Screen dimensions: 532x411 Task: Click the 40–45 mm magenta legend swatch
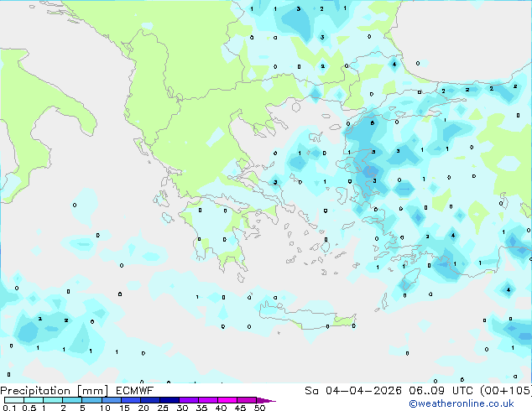(227, 400)
